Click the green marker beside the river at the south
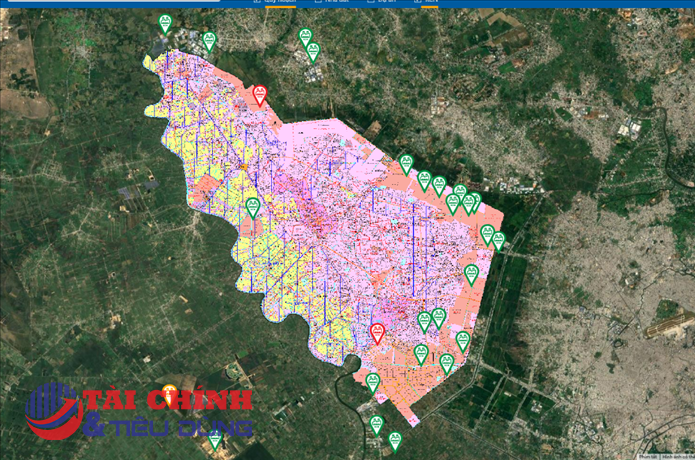The image size is (695, 460). [x=373, y=381]
